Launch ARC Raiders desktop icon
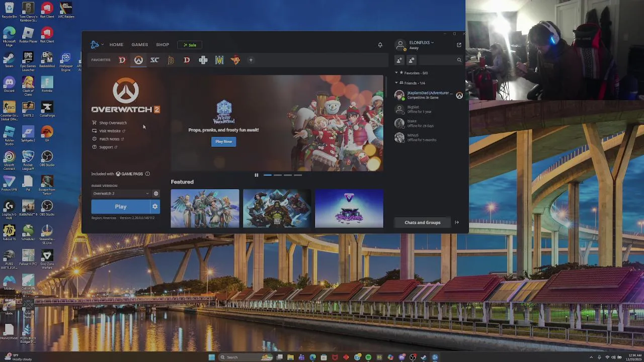The width and height of the screenshot is (644, 362). (x=66, y=9)
